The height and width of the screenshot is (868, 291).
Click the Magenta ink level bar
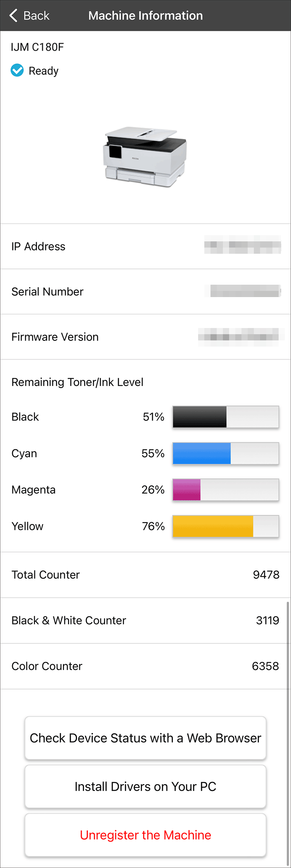(x=226, y=489)
